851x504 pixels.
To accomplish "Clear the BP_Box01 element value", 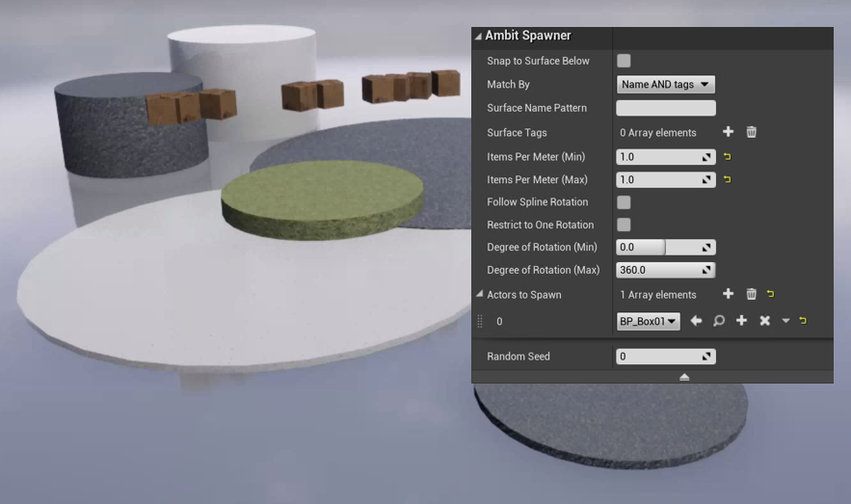I will 764,321.
